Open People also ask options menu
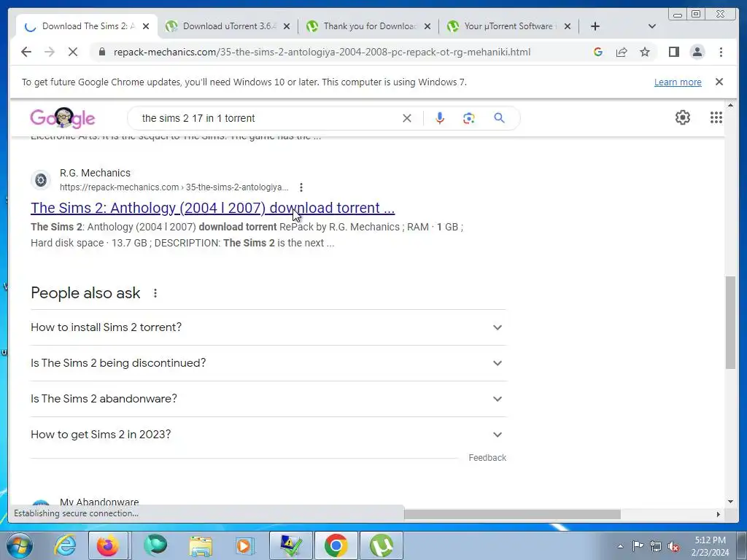The width and height of the screenshot is (747, 560). point(155,293)
